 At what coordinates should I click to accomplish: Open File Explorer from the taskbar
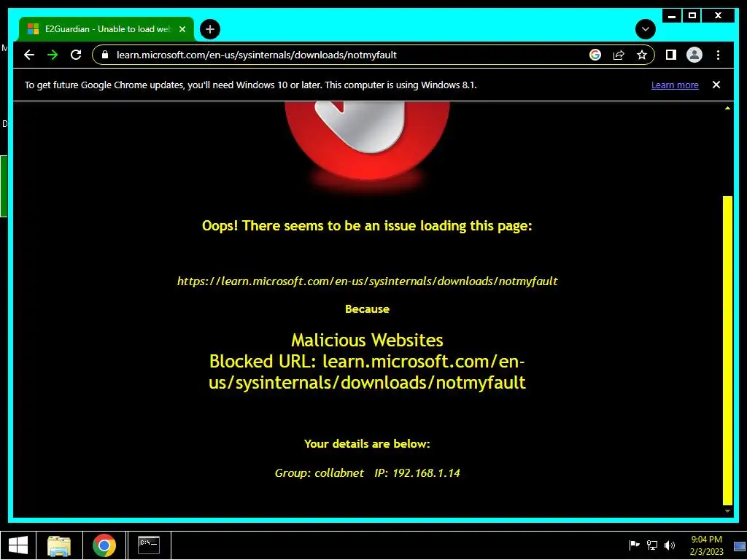point(59,545)
